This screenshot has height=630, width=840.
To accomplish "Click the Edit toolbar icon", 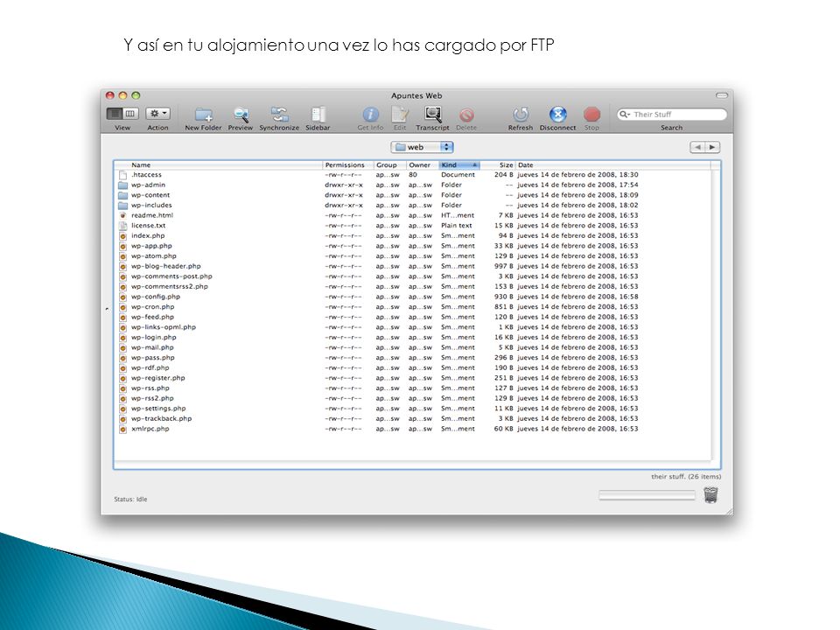I will (400, 115).
